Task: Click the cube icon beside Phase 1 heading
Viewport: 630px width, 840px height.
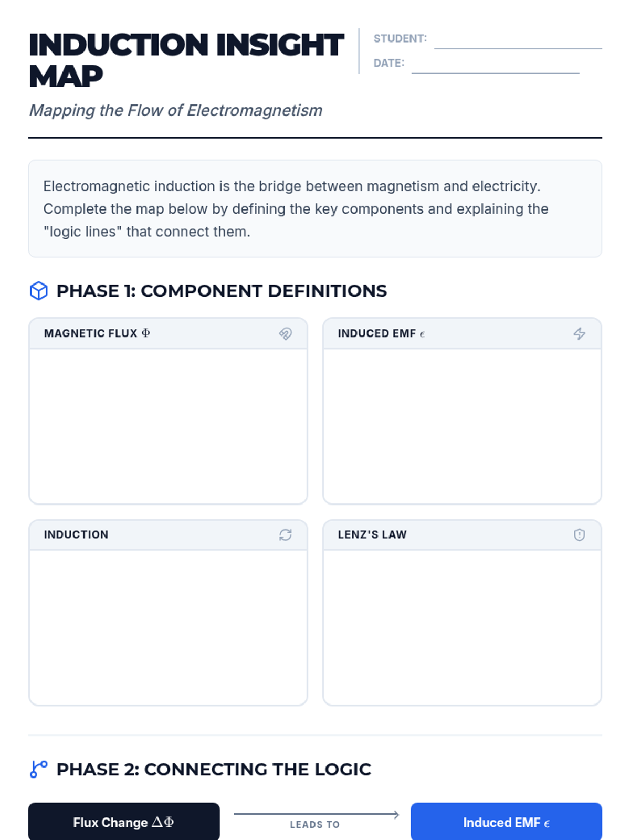Action: (x=39, y=291)
